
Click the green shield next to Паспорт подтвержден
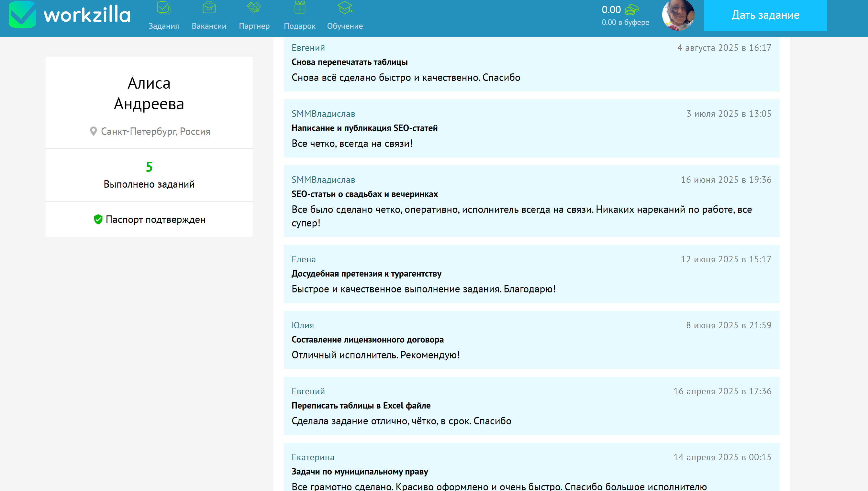[97, 219]
